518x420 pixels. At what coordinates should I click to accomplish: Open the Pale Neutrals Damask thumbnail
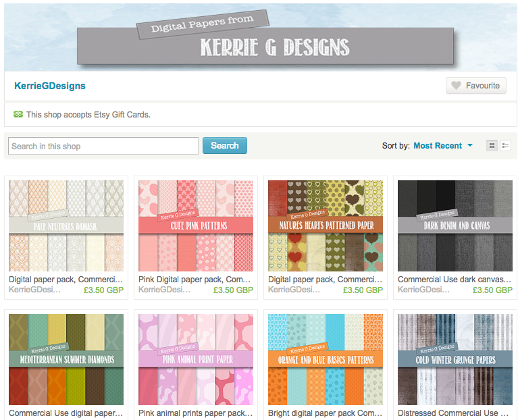[x=66, y=226]
